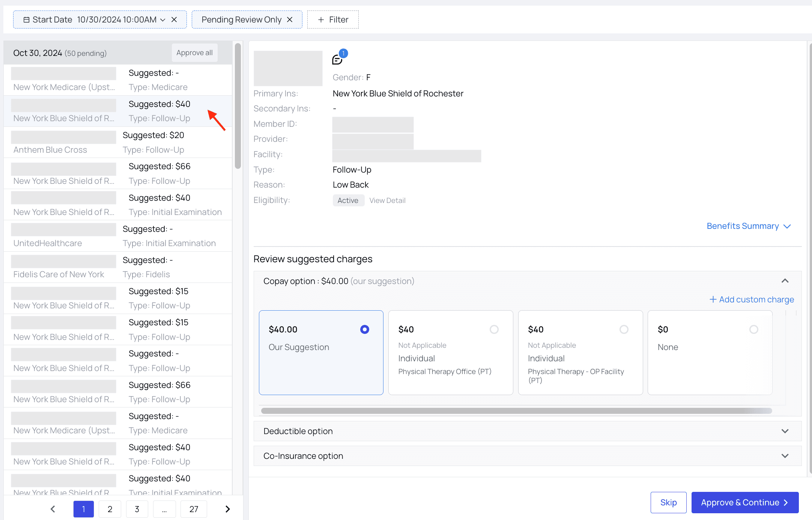Remove the Pending Review Only filter
Image resolution: width=812 pixels, height=520 pixels.
point(290,20)
